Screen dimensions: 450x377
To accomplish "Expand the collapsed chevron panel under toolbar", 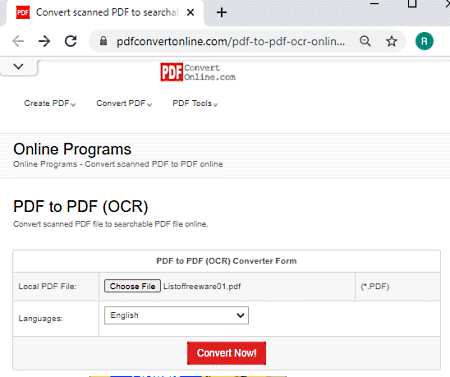I will [19, 66].
